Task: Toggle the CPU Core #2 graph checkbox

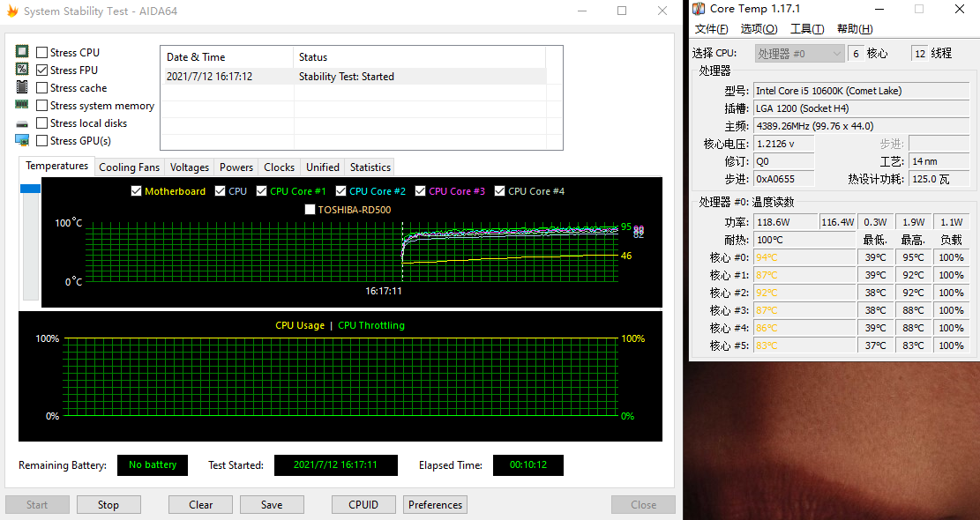Action: click(340, 191)
